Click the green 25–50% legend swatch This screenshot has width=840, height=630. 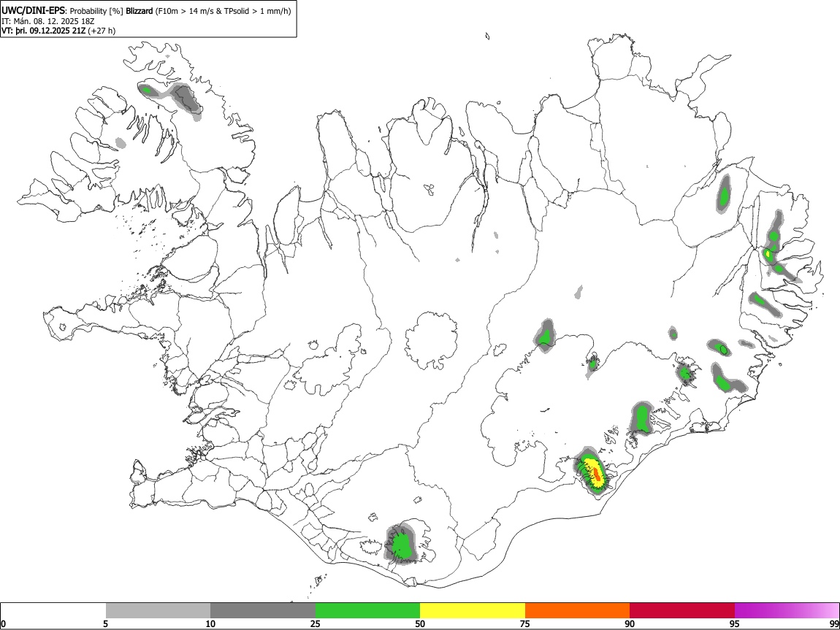(367, 610)
